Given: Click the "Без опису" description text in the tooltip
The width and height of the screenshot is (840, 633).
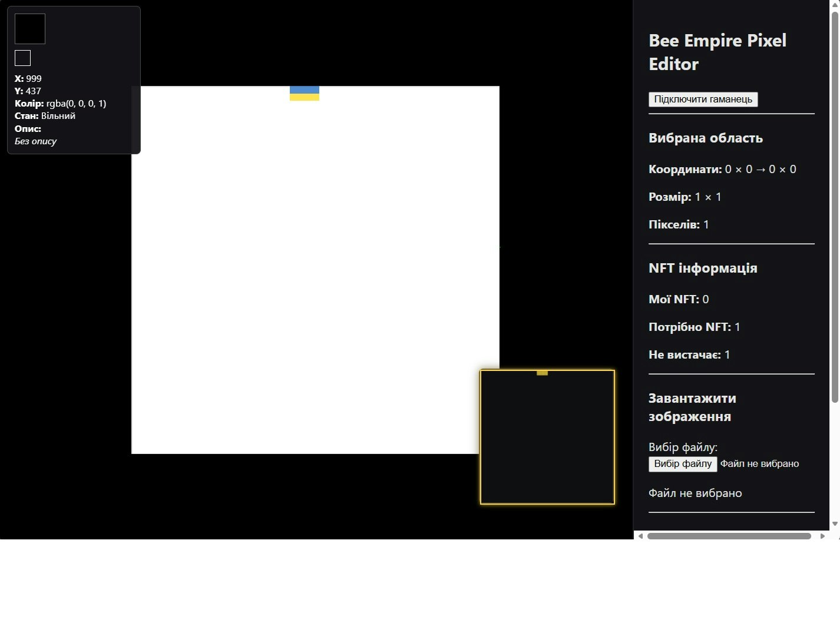Looking at the screenshot, I should pos(35,141).
